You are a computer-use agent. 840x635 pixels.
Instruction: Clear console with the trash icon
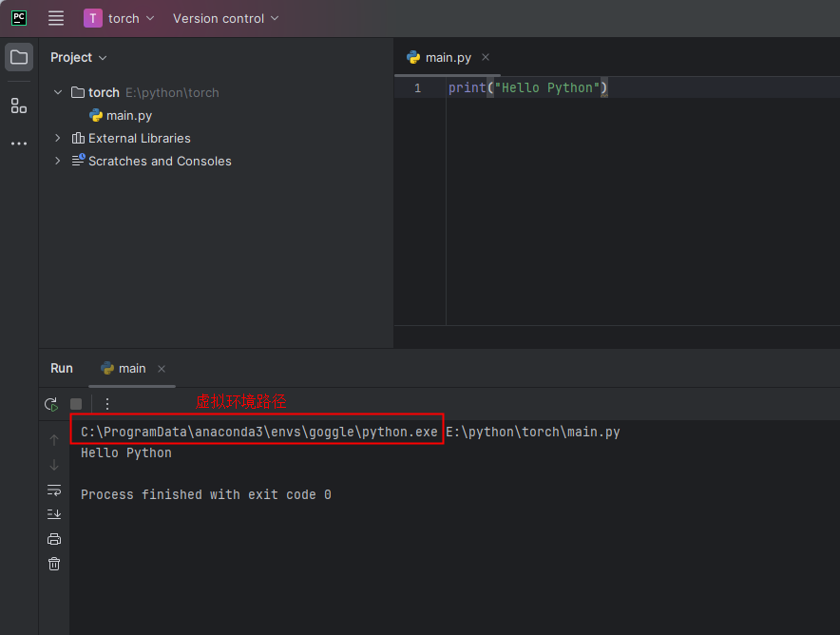pyautogui.click(x=54, y=564)
